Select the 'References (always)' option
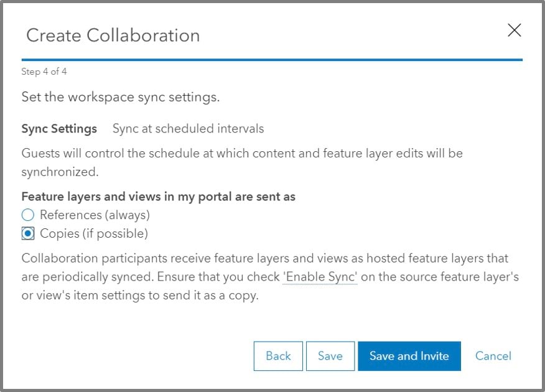 [27, 215]
